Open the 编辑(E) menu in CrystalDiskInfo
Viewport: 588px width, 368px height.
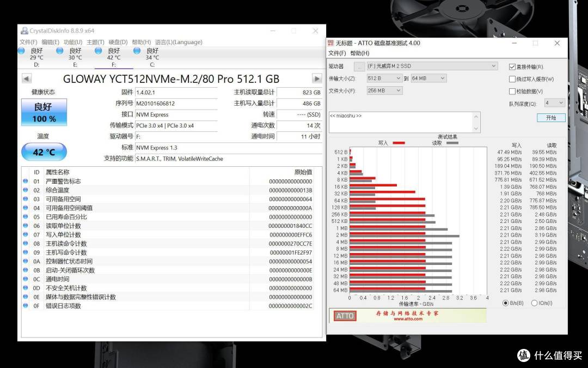(x=50, y=42)
